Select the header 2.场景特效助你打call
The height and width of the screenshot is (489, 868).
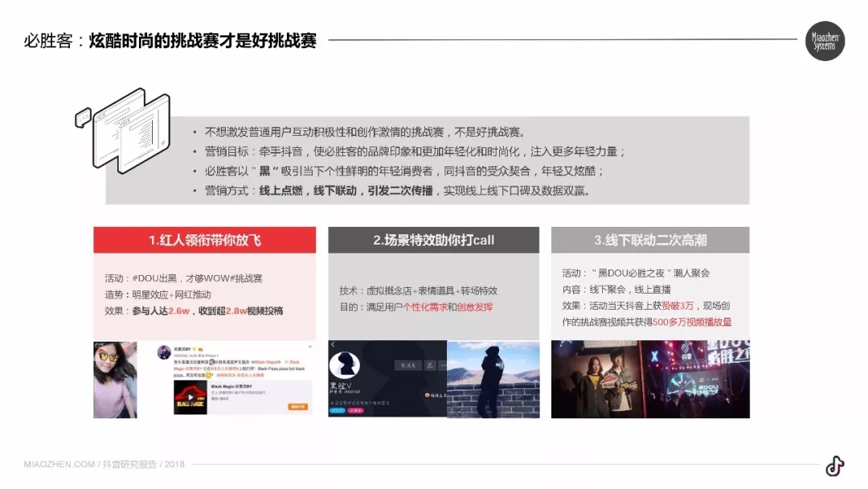[433, 240]
